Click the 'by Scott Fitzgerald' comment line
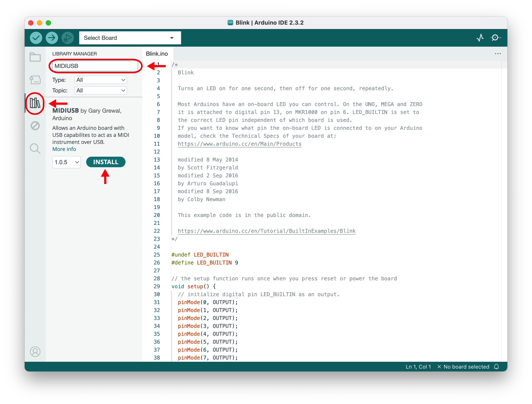 click(208, 168)
